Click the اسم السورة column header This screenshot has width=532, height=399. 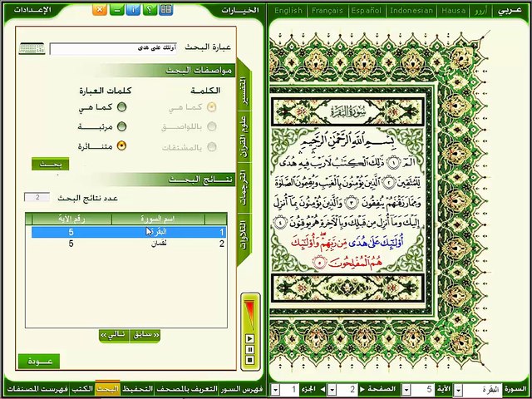pyautogui.click(x=158, y=219)
